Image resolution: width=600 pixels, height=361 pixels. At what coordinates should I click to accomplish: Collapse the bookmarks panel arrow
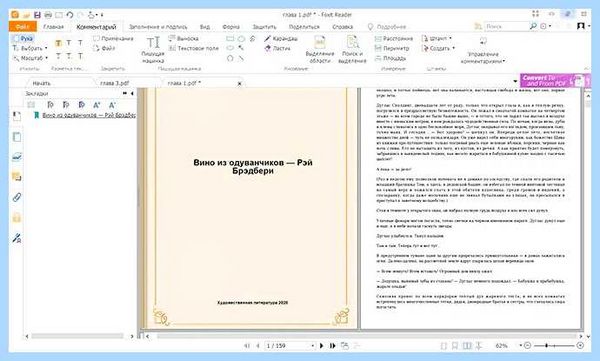132,93
